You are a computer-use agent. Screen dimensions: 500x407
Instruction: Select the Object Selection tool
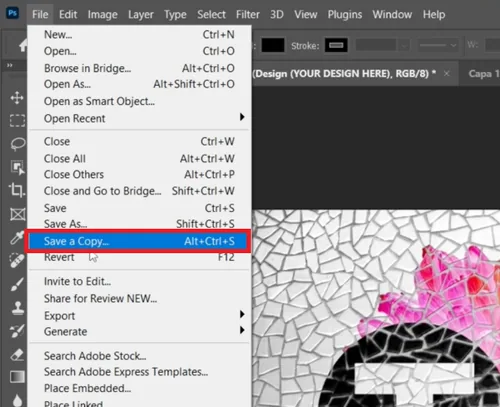coord(17,167)
